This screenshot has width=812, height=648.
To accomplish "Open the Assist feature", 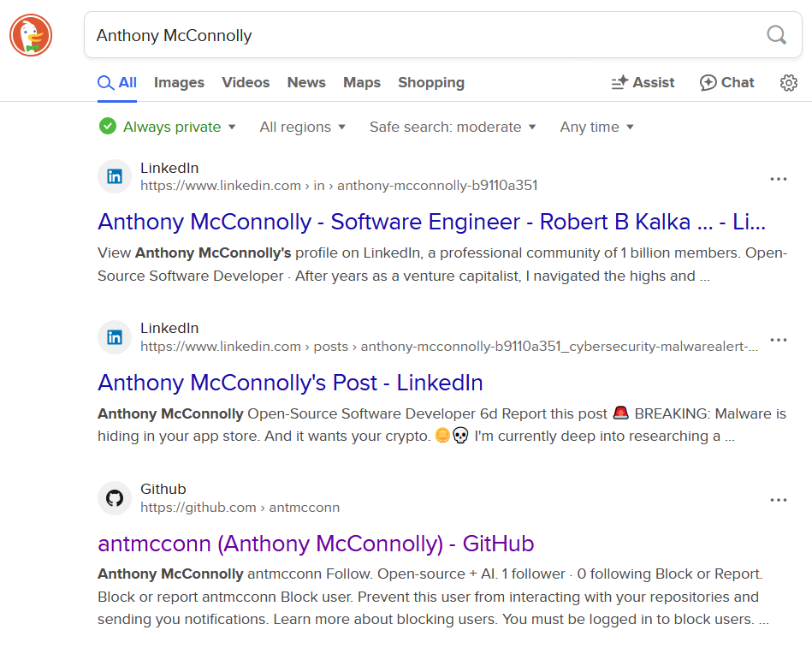I will (643, 83).
